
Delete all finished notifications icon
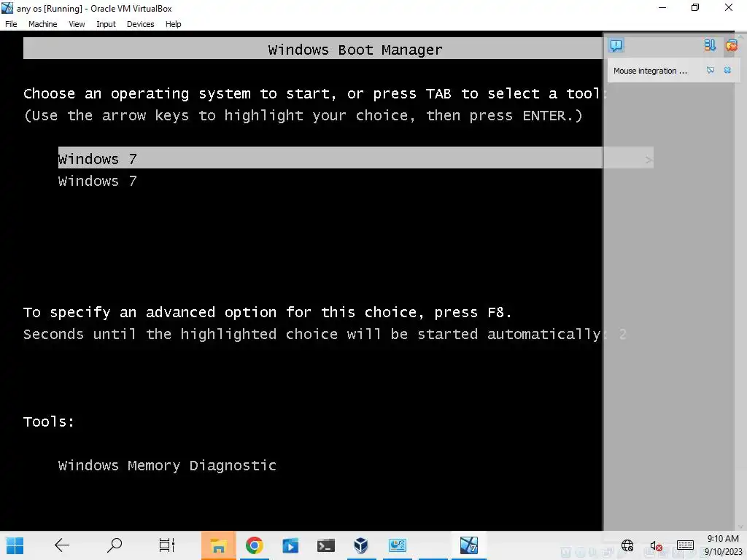point(731,45)
